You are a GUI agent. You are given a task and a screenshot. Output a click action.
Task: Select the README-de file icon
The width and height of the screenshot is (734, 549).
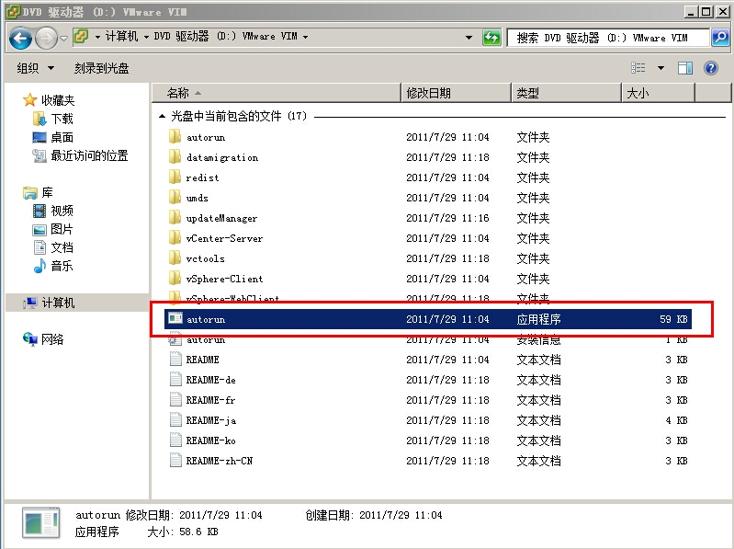tap(175, 379)
